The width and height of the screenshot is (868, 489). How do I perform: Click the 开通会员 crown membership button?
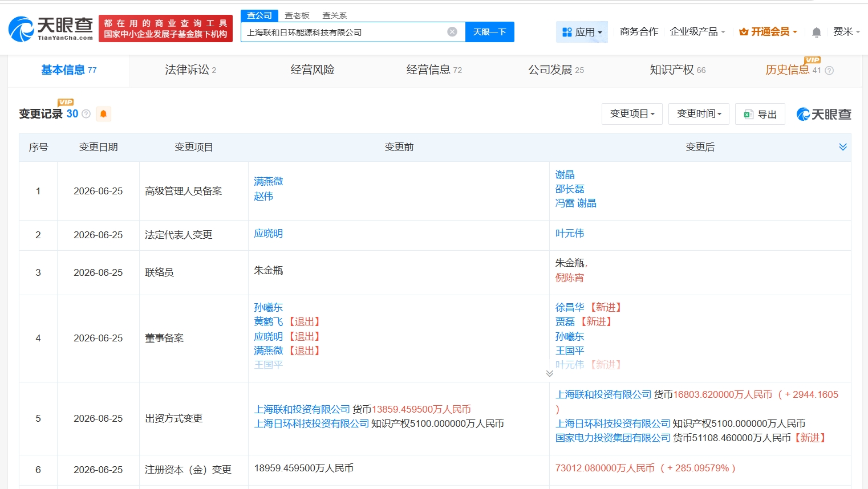tap(768, 32)
